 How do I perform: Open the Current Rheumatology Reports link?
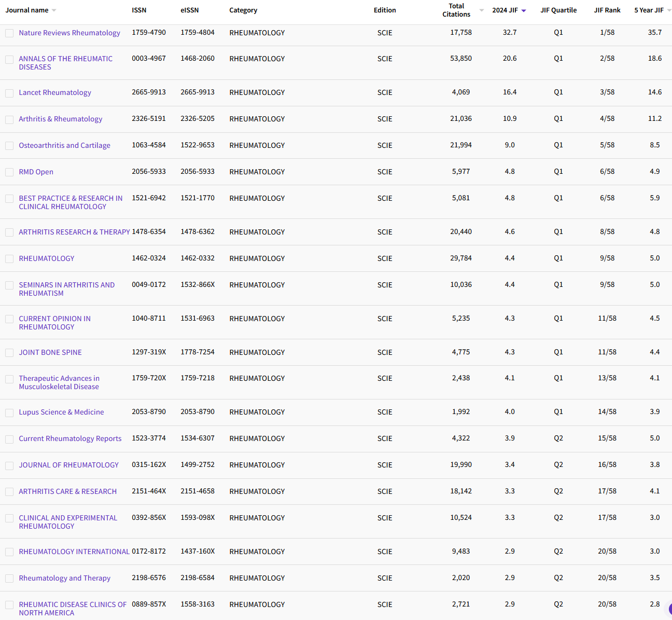pos(70,438)
